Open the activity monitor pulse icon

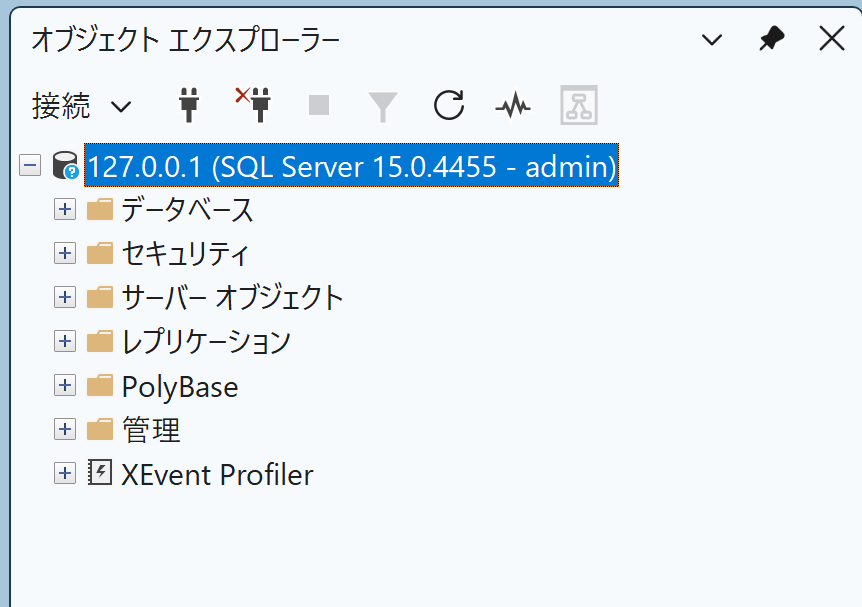point(513,106)
